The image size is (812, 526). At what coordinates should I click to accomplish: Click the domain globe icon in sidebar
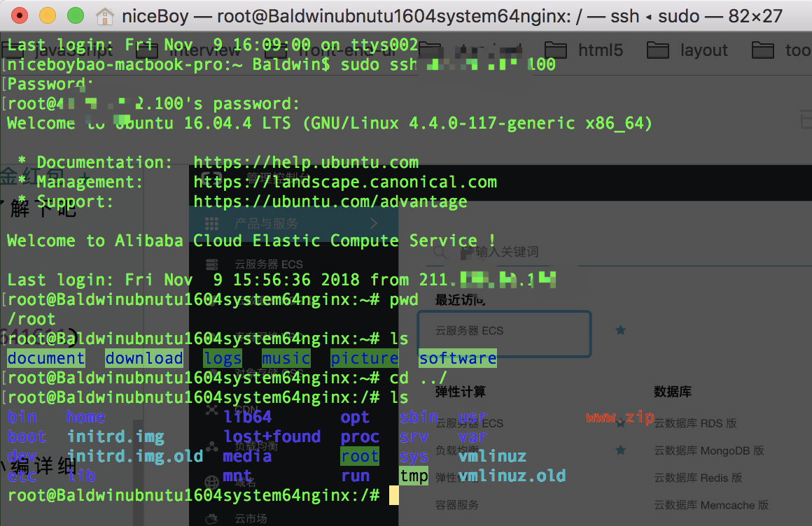pyautogui.click(x=212, y=483)
